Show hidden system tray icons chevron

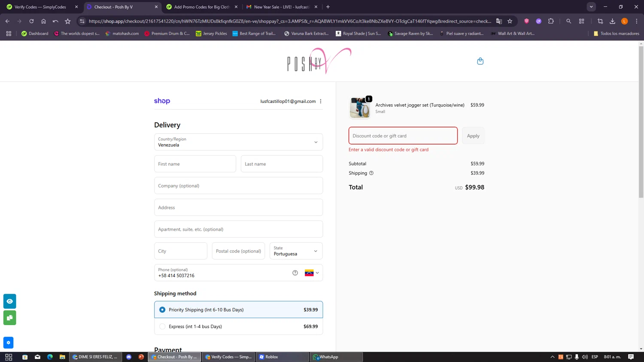(x=552, y=357)
